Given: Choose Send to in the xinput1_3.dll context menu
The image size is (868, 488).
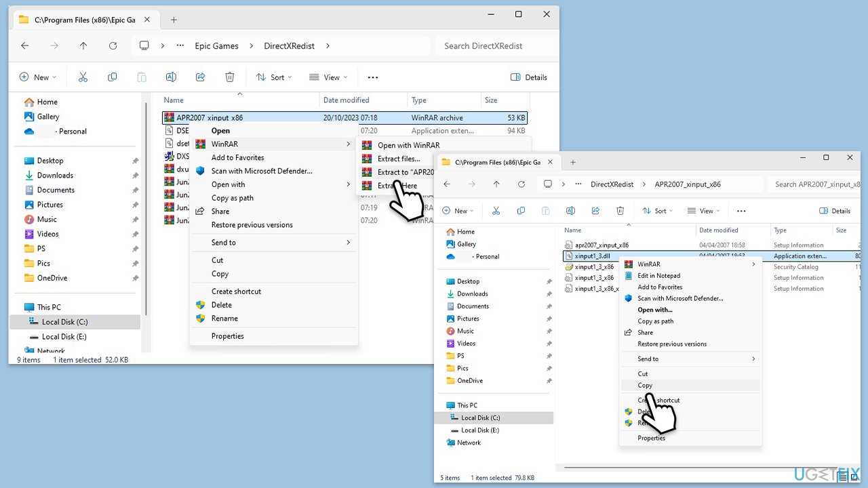Looking at the screenshot, I should pyautogui.click(x=648, y=359).
